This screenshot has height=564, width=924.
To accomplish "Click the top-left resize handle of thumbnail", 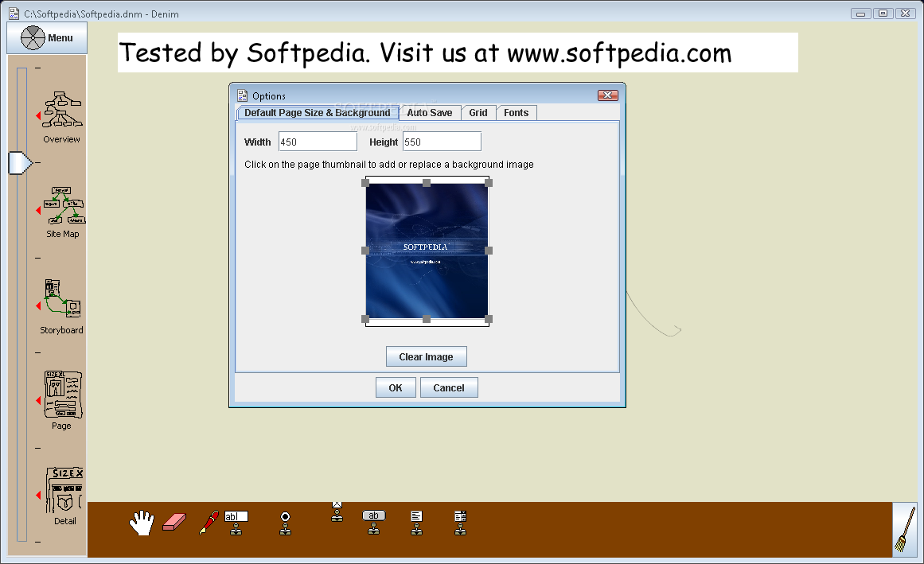I will point(365,183).
